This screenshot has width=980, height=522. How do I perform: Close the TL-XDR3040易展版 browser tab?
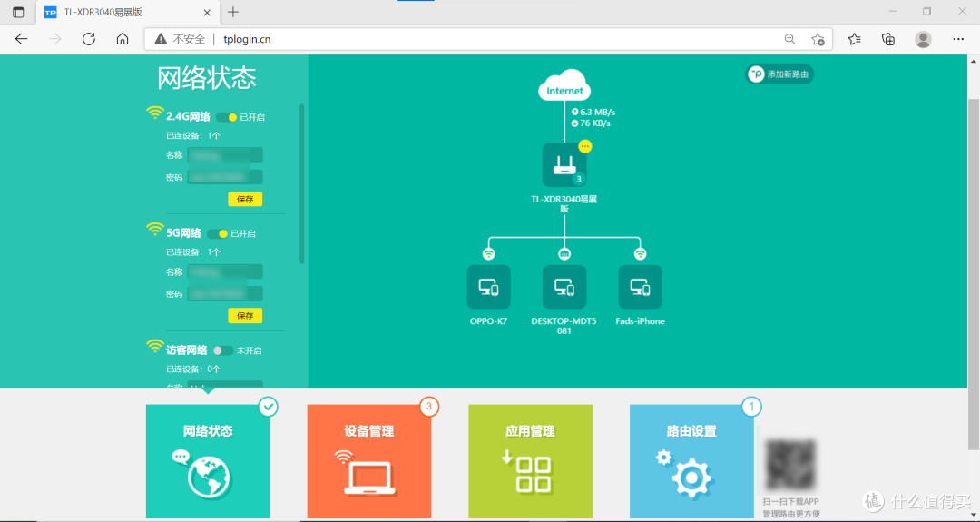(x=207, y=13)
